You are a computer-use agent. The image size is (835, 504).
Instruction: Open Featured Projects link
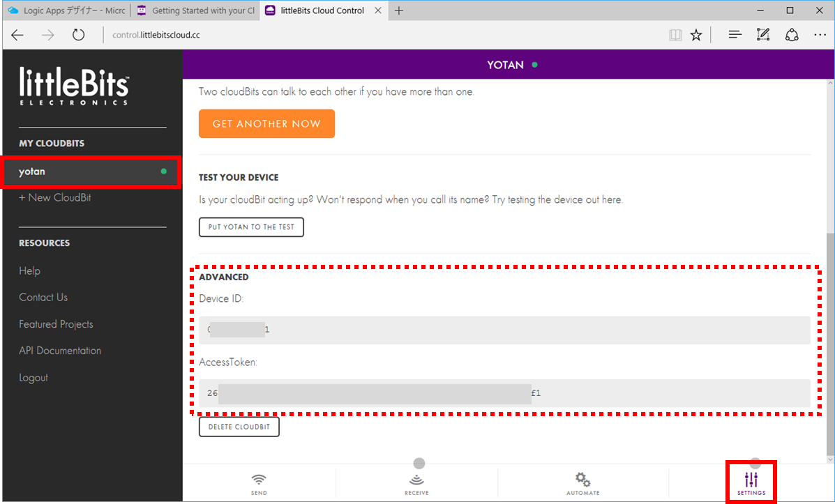click(56, 324)
